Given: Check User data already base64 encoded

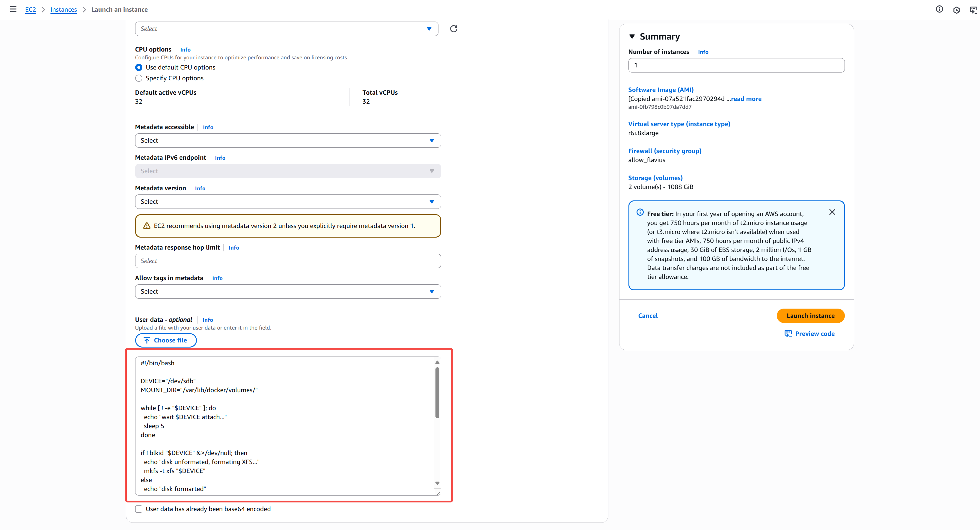Looking at the screenshot, I should [x=139, y=509].
